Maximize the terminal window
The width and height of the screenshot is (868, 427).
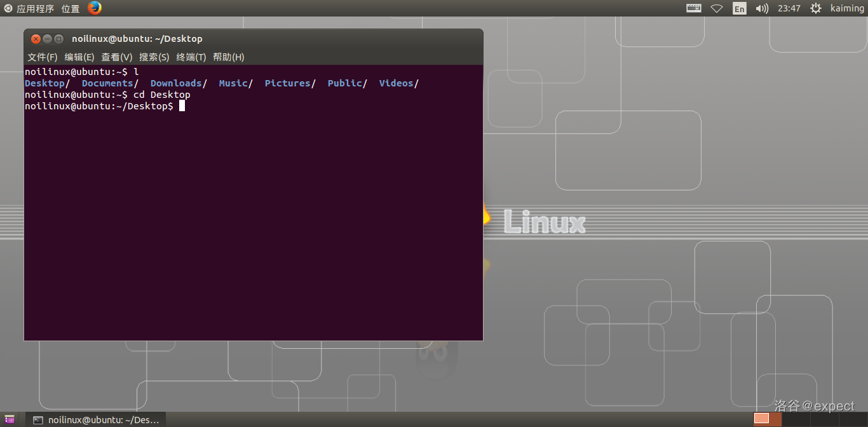58,39
